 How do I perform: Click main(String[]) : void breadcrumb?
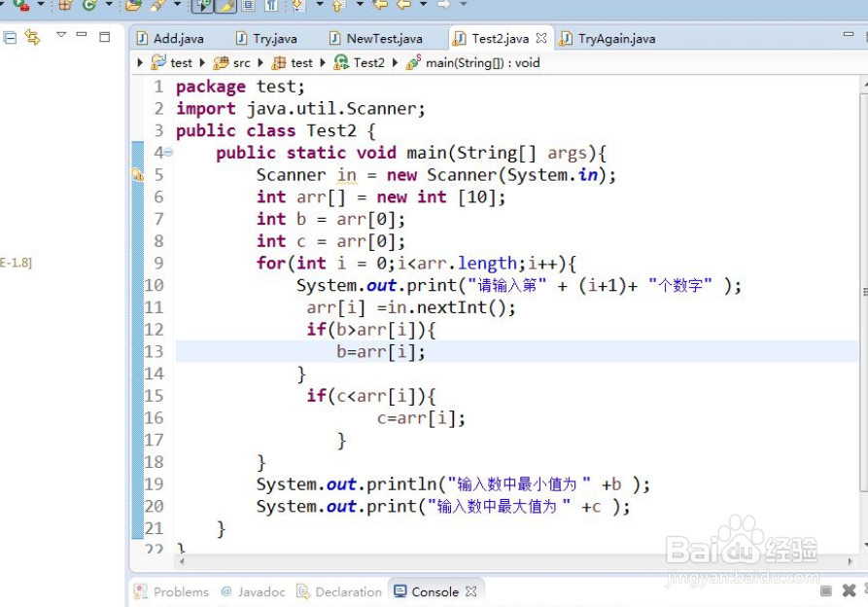(472, 62)
